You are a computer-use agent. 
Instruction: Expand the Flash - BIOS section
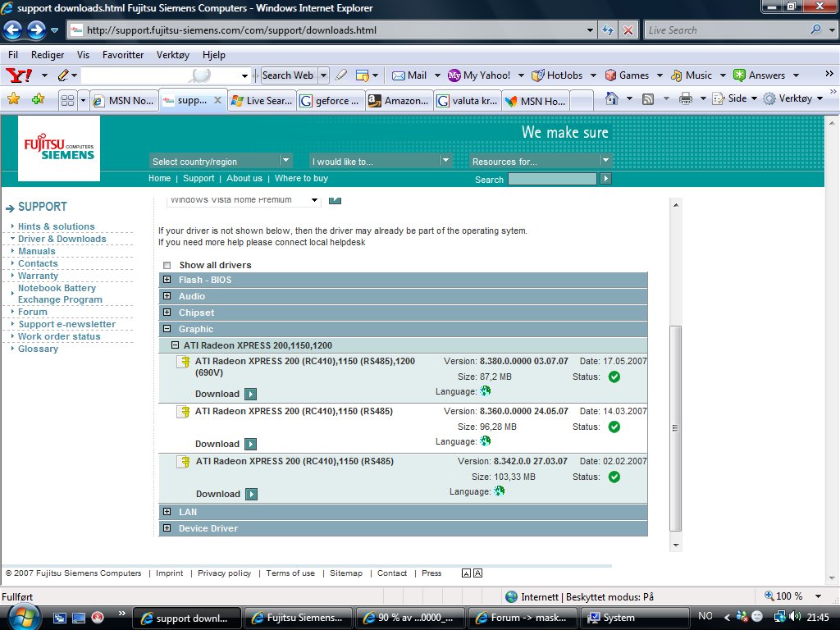[x=167, y=280]
